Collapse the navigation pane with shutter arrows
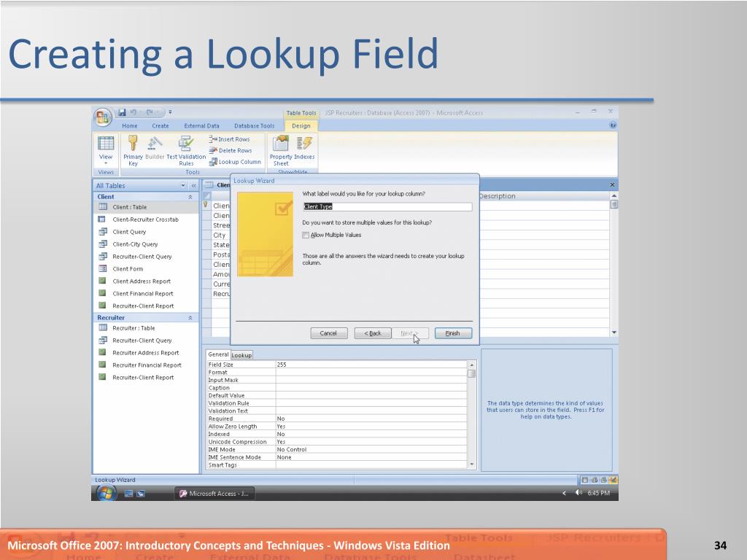This screenshot has width=747, height=560. (193, 186)
